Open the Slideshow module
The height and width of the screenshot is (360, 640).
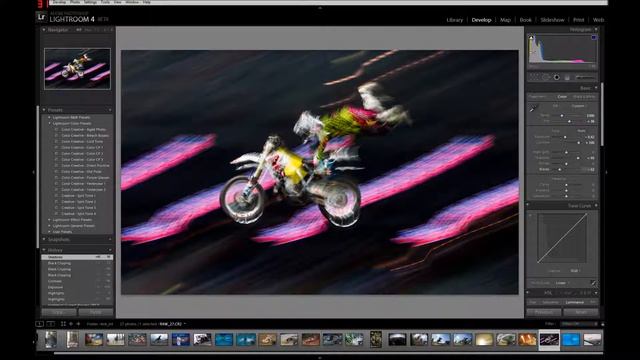coord(552,20)
